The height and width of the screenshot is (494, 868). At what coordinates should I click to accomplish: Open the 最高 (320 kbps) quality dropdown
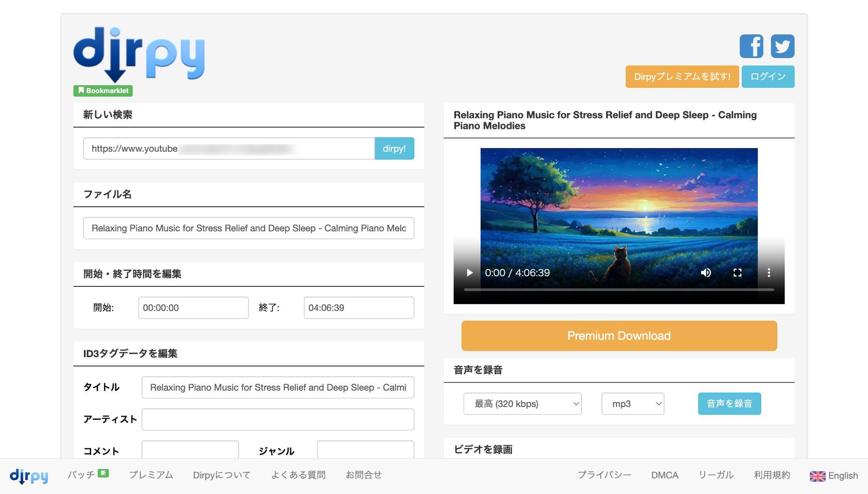point(522,404)
